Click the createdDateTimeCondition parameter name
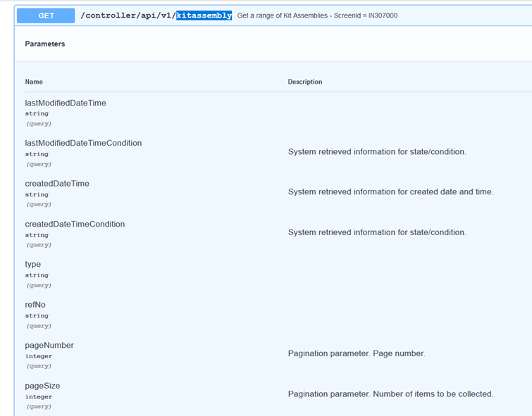 [x=75, y=224]
